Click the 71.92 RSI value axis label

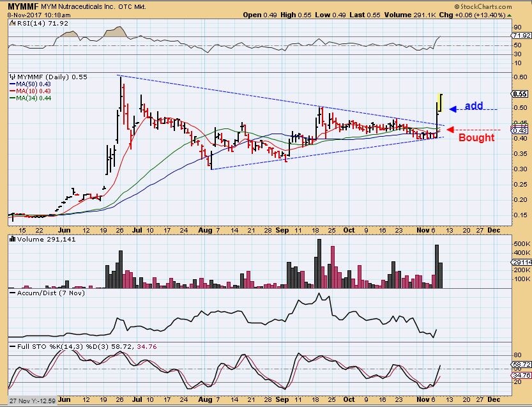(x=520, y=35)
